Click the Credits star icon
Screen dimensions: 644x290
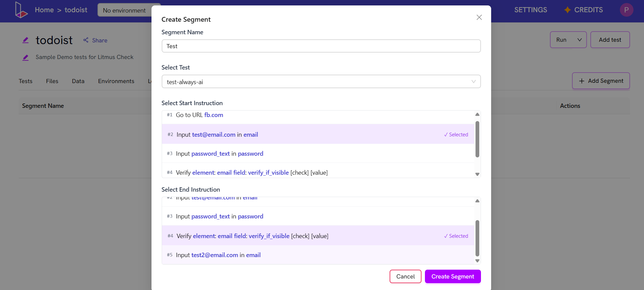pos(567,10)
